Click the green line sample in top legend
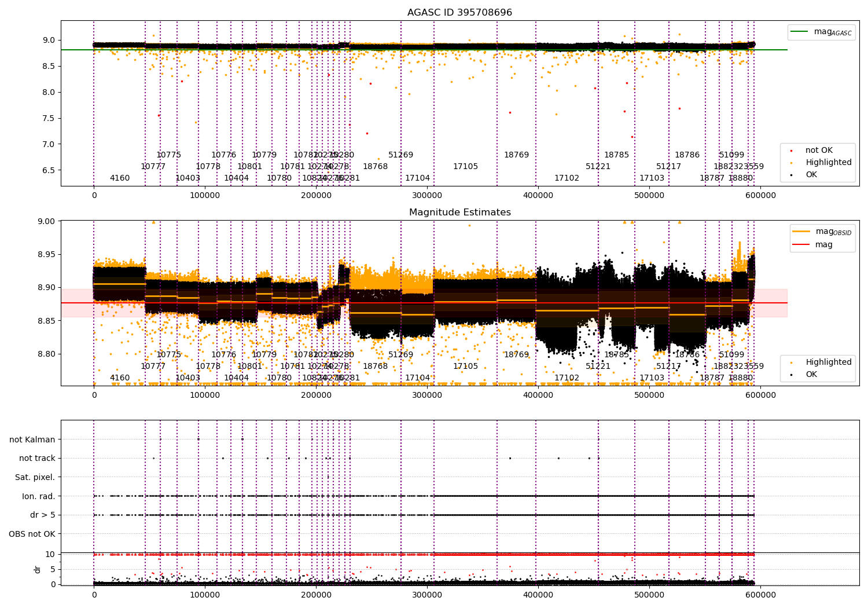 [800, 32]
